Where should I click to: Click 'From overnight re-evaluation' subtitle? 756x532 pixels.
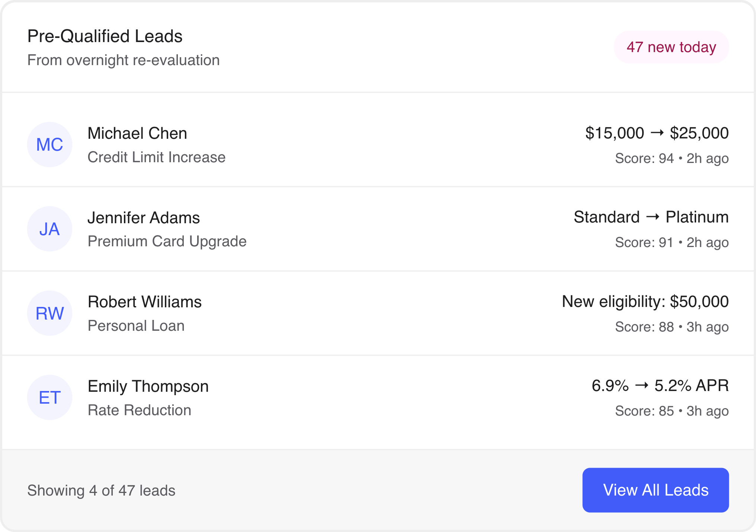click(x=123, y=60)
